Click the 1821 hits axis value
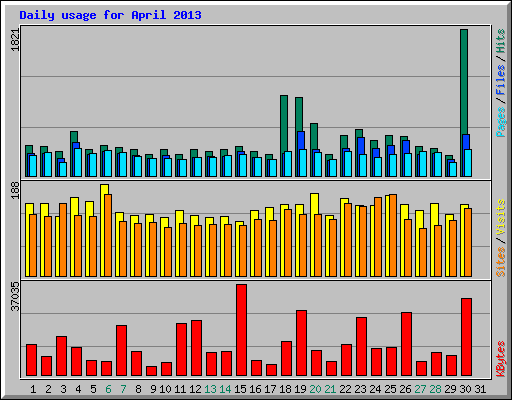 coord(15,40)
